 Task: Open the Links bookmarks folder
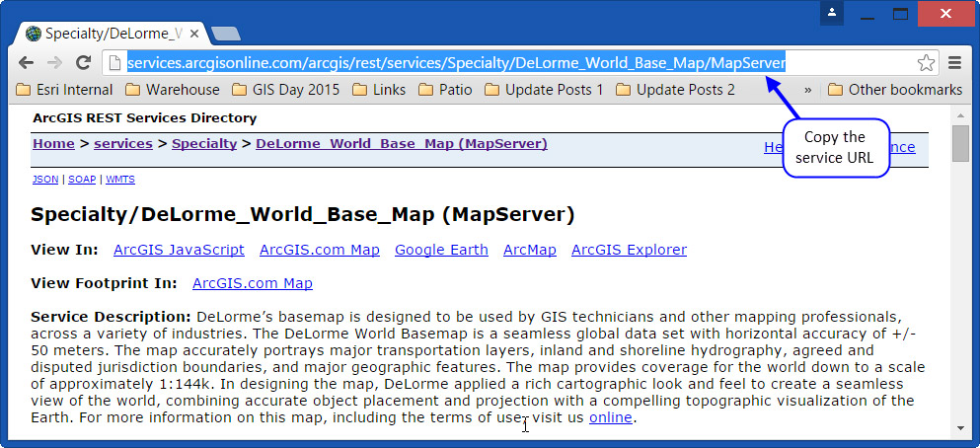tap(379, 90)
